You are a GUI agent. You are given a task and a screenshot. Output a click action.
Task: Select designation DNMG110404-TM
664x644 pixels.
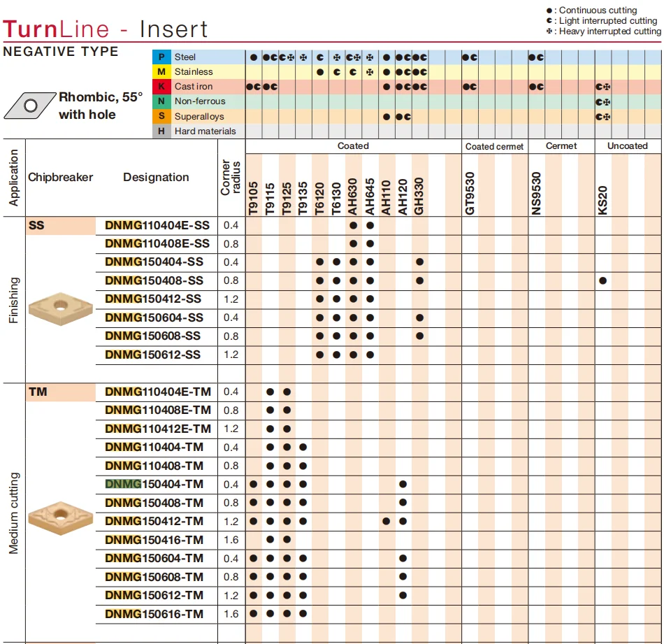pos(154,447)
